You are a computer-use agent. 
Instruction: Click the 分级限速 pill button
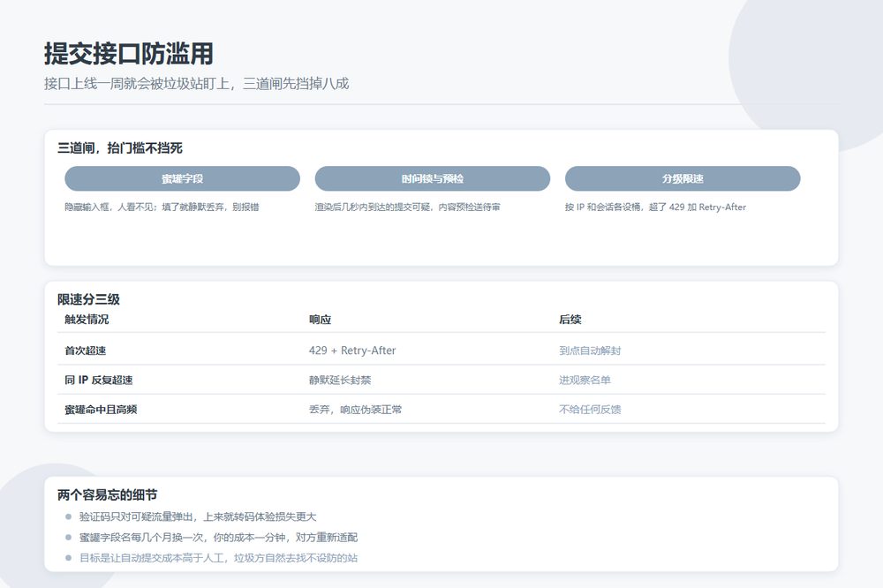683,178
